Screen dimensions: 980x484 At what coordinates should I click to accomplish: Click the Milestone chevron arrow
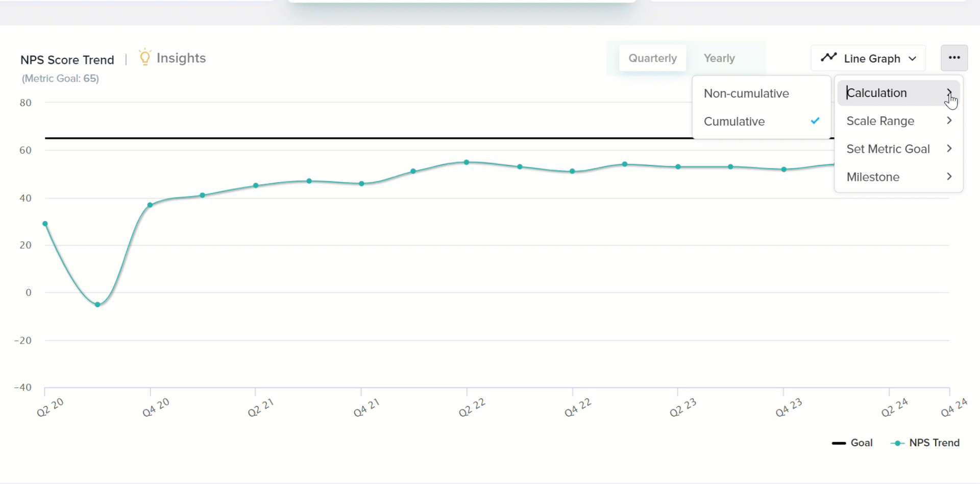(x=949, y=176)
